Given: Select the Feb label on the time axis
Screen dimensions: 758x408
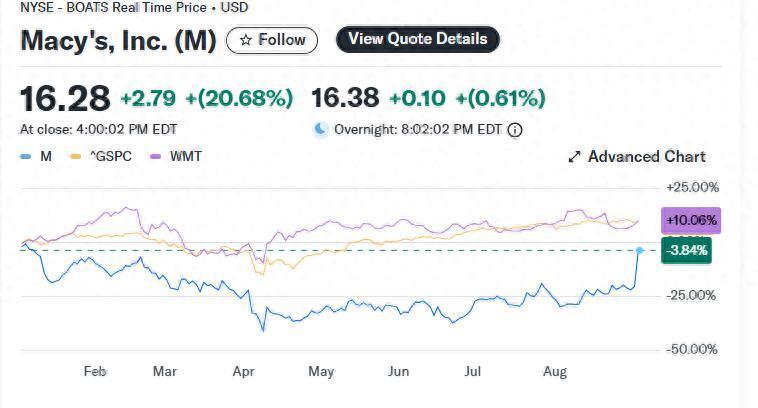Looking at the screenshot, I should pyautogui.click(x=95, y=372).
